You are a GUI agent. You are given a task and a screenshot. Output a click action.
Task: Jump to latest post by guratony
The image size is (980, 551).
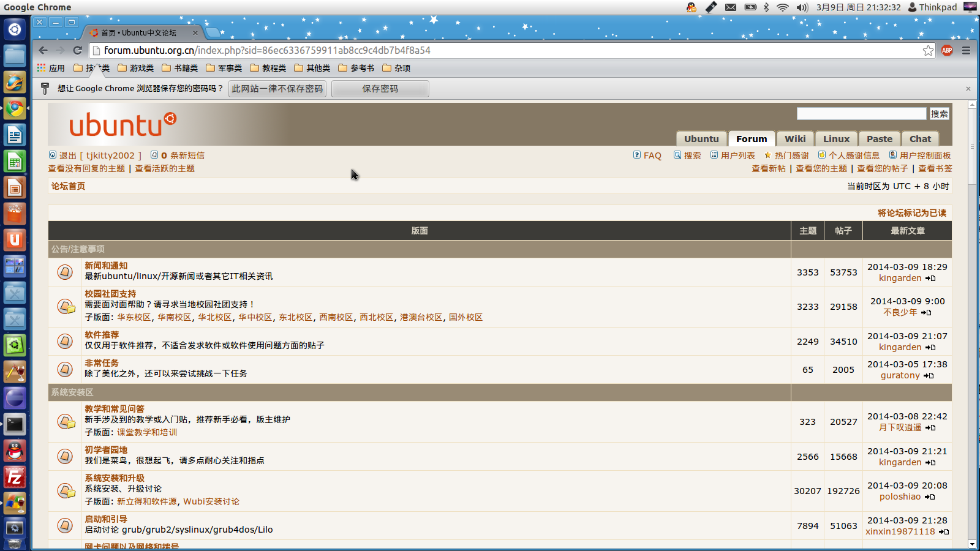[x=929, y=376]
